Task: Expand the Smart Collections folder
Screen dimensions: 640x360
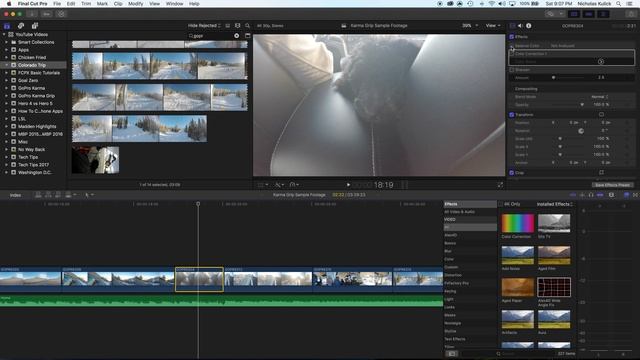Action: [x=7, y=42]
